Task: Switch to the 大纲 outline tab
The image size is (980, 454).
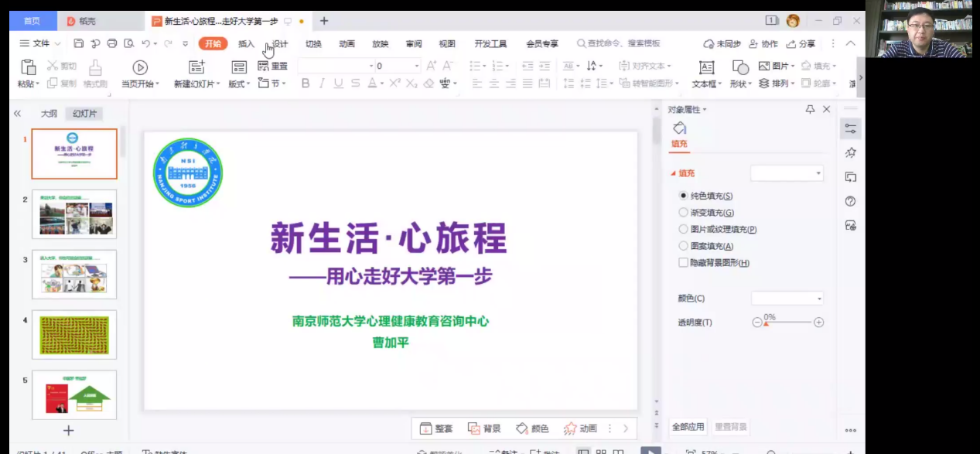Action: 49,114
